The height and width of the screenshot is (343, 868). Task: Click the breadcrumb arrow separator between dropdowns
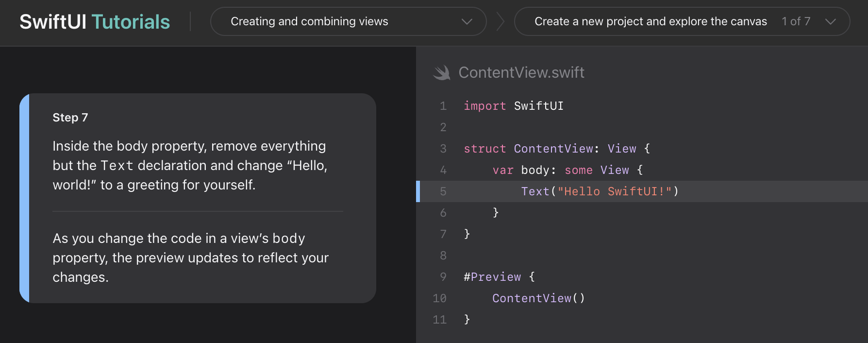coord(501,21)
